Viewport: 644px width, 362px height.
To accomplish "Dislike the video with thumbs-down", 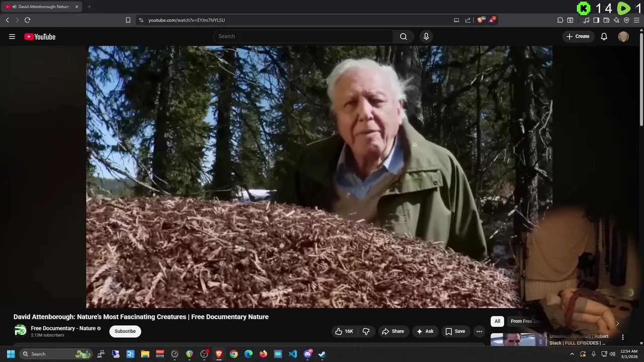I will pos(366,331).
